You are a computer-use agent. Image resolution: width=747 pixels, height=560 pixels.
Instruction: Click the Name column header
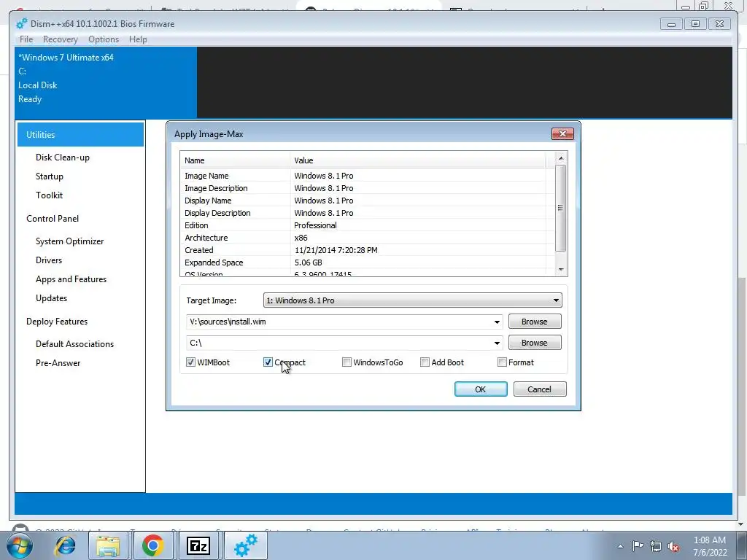[235, 160]
